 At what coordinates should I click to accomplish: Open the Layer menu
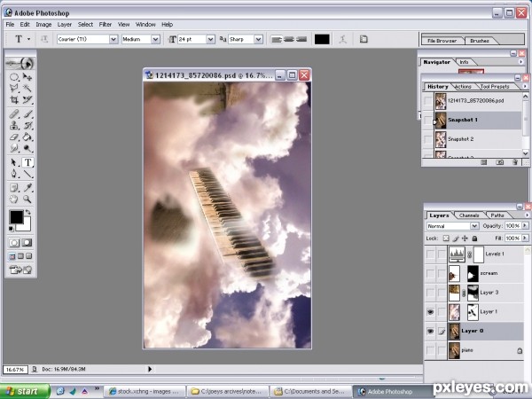[x=65, y=25]
